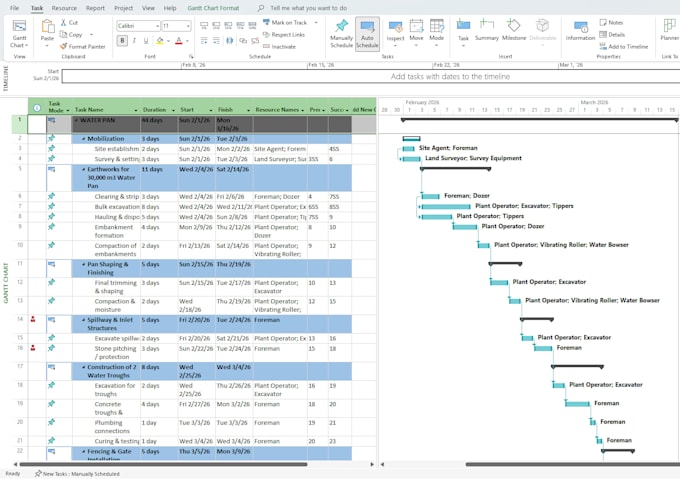Click the Task tab

point(37,8)
